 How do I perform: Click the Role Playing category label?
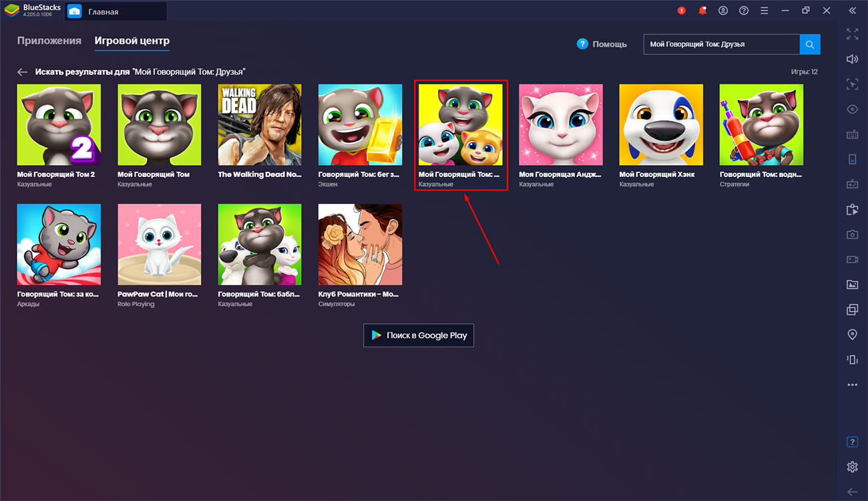click(136, 304)
